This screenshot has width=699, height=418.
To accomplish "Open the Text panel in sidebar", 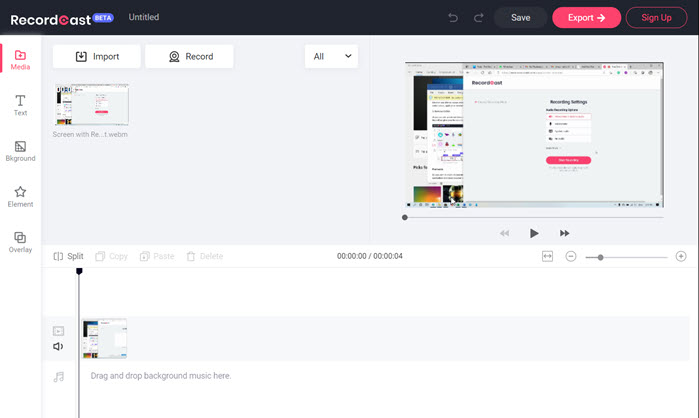I will [x=20, y=105].
